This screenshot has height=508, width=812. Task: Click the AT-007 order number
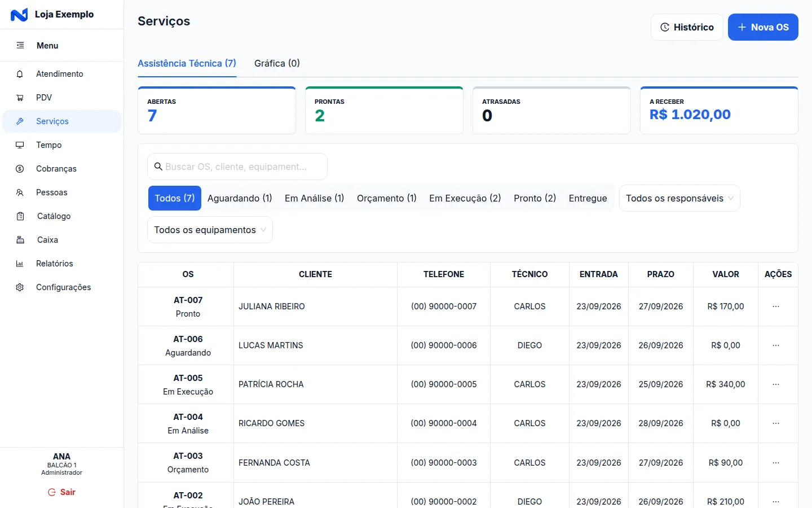click(188, 300)
